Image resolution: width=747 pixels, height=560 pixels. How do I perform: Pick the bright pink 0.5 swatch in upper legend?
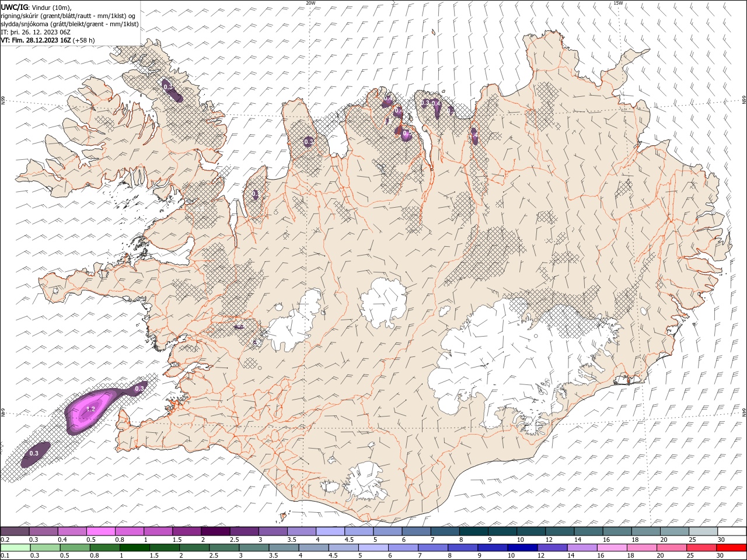(100, 531)
